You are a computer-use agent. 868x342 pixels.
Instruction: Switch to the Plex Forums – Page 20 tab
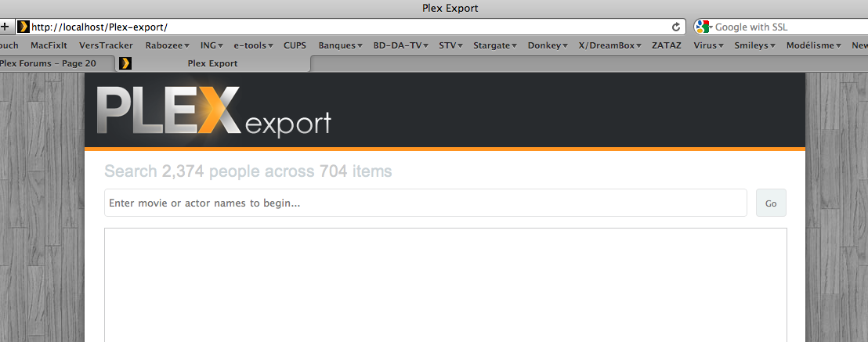pyautogui.click(x=53, y=63)
